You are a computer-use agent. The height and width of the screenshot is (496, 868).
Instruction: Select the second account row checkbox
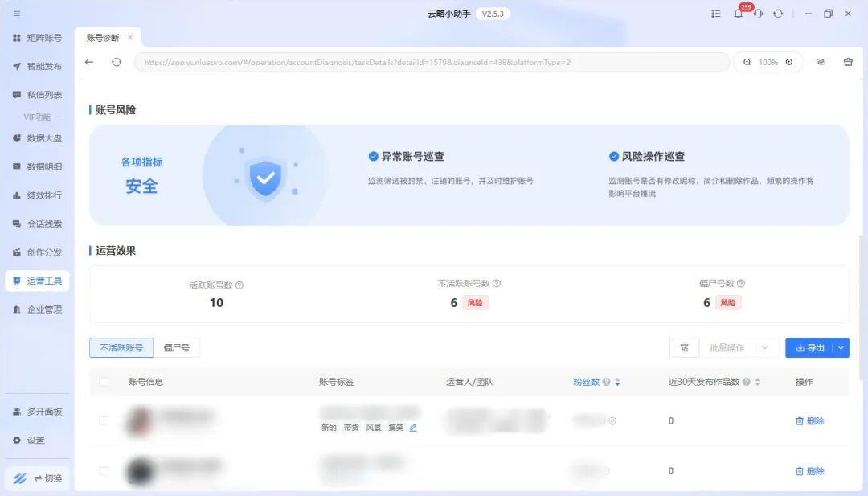(104, 471)
